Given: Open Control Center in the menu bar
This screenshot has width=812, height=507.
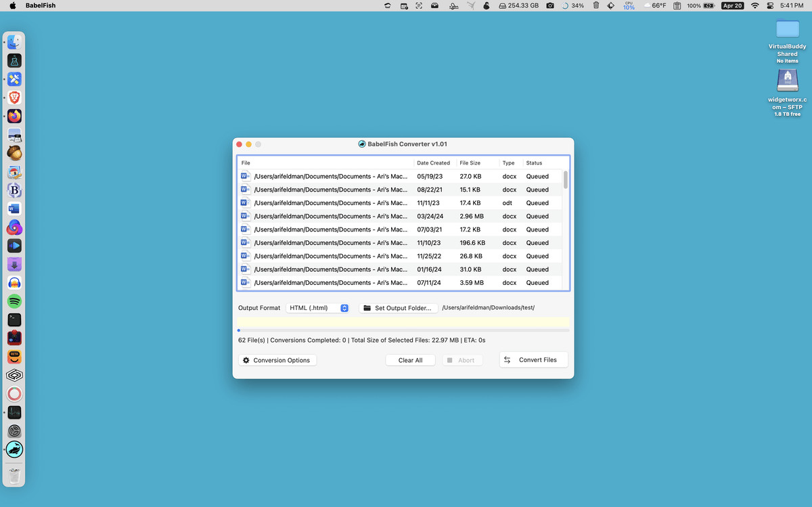Looking at the screenshot, I should click(x=771, y=5).
